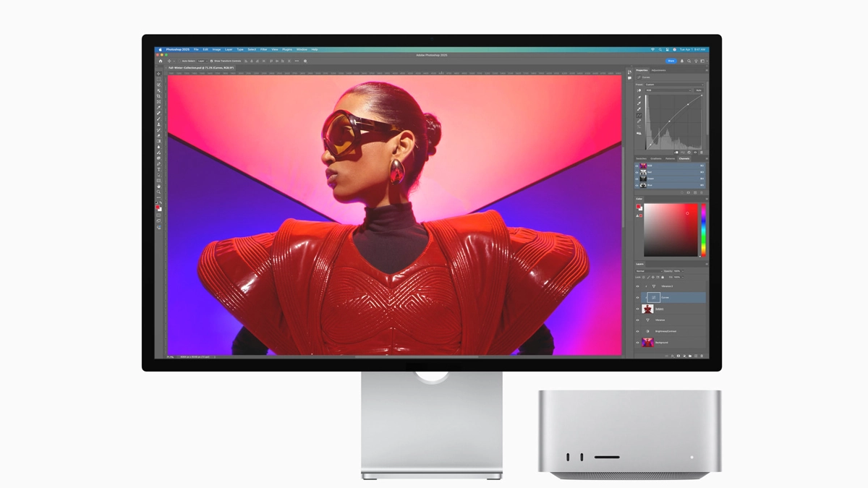Image resolution: width=868 pixels, height=488 pixels.
Task: Click the notification bell icon
Action: (x=682, y=61)
